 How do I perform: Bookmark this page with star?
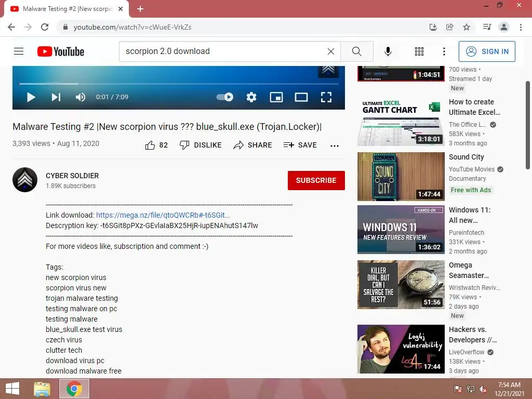tap(467, 27)
